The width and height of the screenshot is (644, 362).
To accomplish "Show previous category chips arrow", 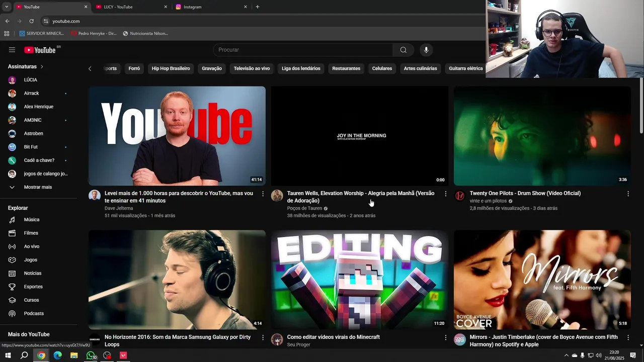I will [x=90, y=68].
